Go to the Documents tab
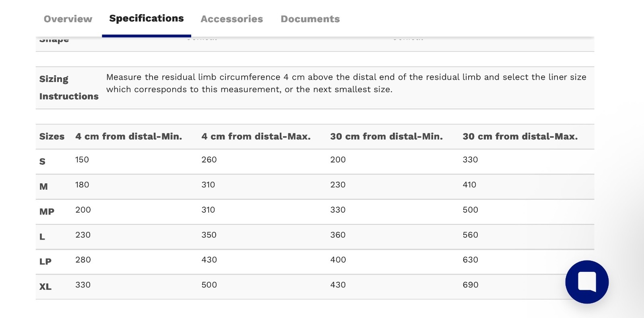The height and width of the screenshot is (318, 644). (310, 19)
